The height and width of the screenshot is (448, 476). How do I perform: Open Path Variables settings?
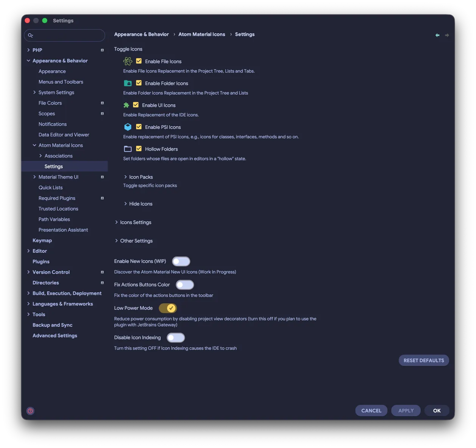click(54, 219)
